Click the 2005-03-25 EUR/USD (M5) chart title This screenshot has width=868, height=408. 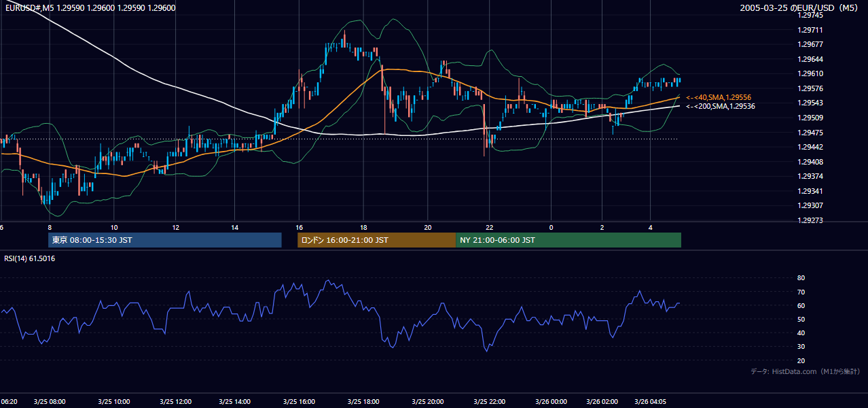point(800,7)
